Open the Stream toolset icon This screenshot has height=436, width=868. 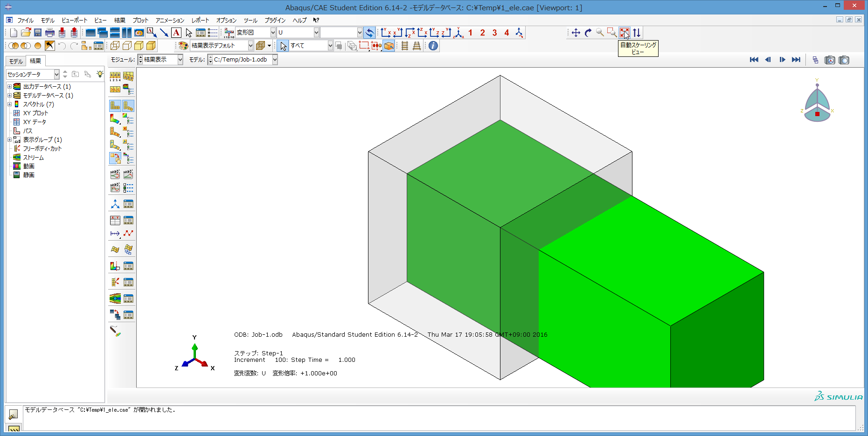115,298
